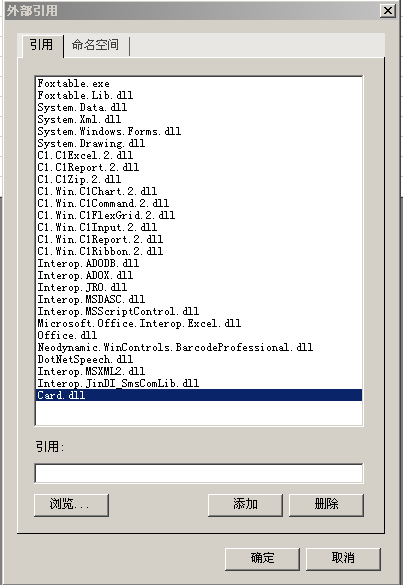
Task: Select C1.C1Excel.2.dll entry
Action: (199, 155)
